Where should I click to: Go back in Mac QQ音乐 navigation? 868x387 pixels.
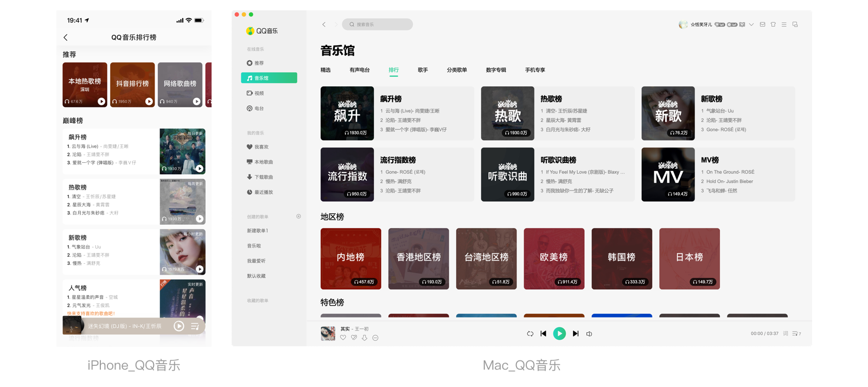(x=324, y=24)
